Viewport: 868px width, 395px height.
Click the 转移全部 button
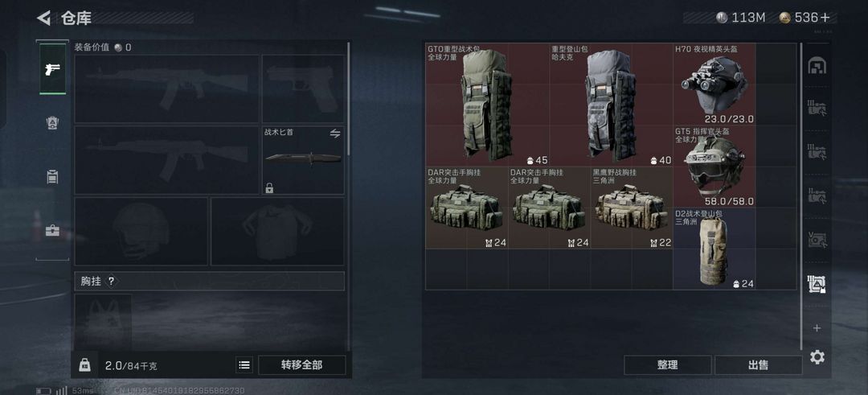pyautogui.click(x=301, y=365)
